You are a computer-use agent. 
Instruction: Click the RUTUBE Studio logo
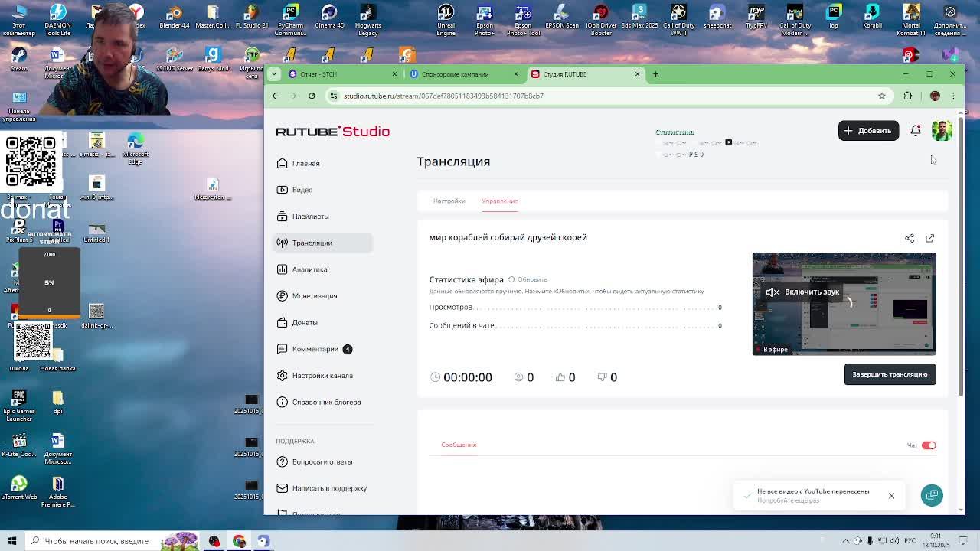pos(332,132)
